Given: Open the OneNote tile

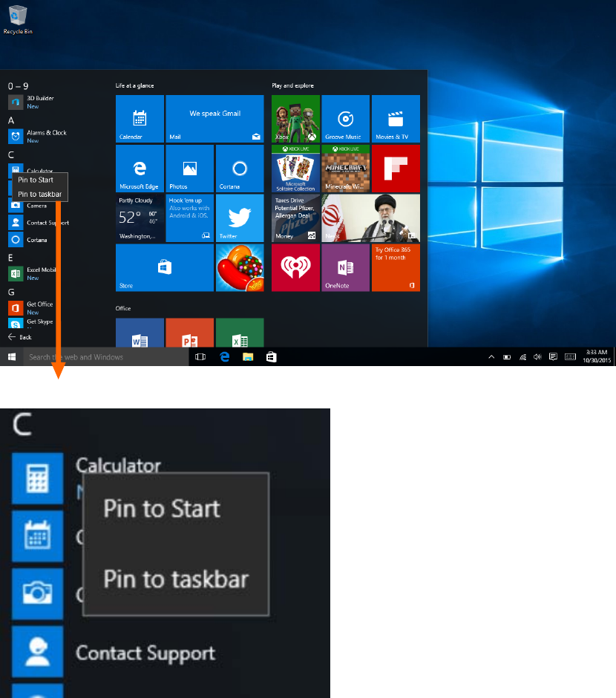Looking at the screenshot, I should point(346,267).
